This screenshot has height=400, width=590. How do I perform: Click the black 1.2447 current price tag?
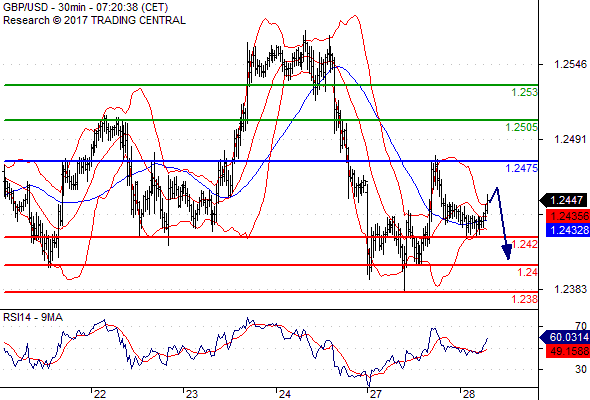[x=564, y=200]
